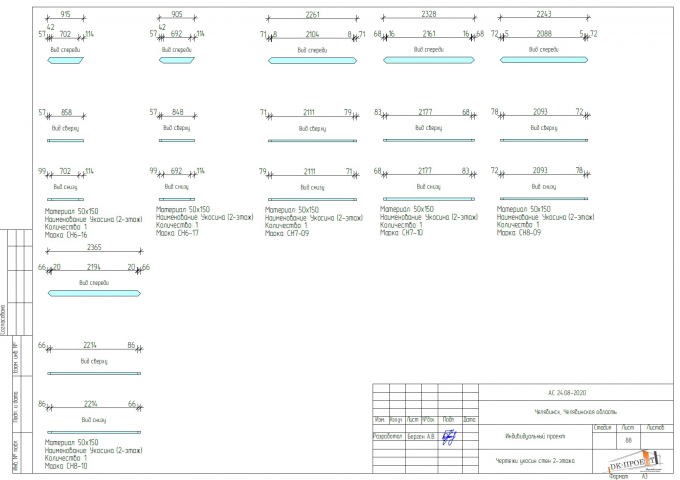
Task: Select the 2194 dimension value
Action: point(94,267)
